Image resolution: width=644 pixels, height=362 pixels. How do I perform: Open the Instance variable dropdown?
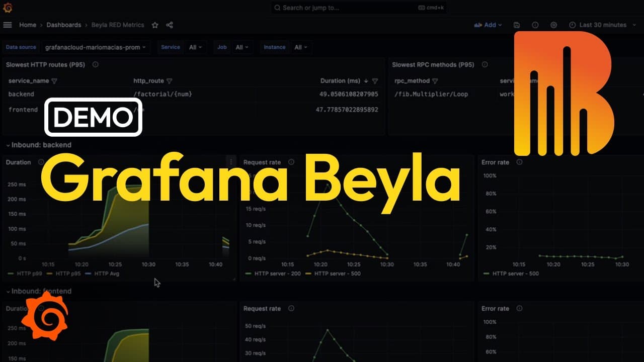[x=301, y=47]
